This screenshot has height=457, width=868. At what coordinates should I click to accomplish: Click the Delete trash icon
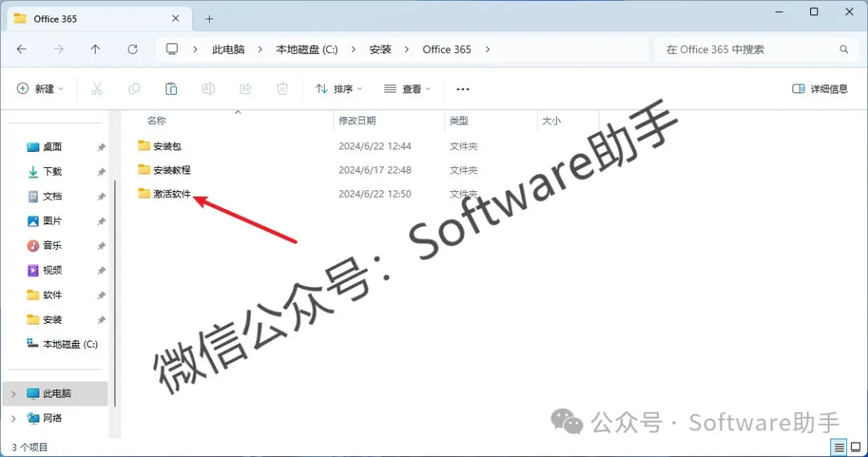pos(282,88)
